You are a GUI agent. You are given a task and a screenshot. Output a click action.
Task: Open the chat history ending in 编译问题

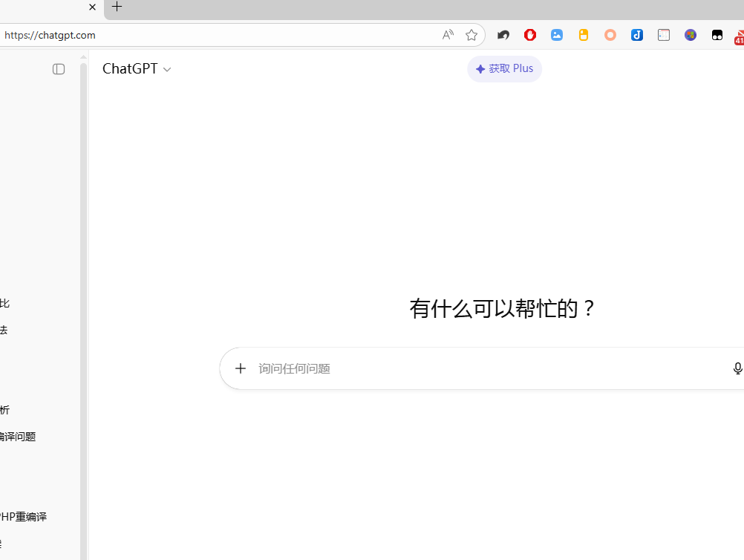[x=18, y=437]
